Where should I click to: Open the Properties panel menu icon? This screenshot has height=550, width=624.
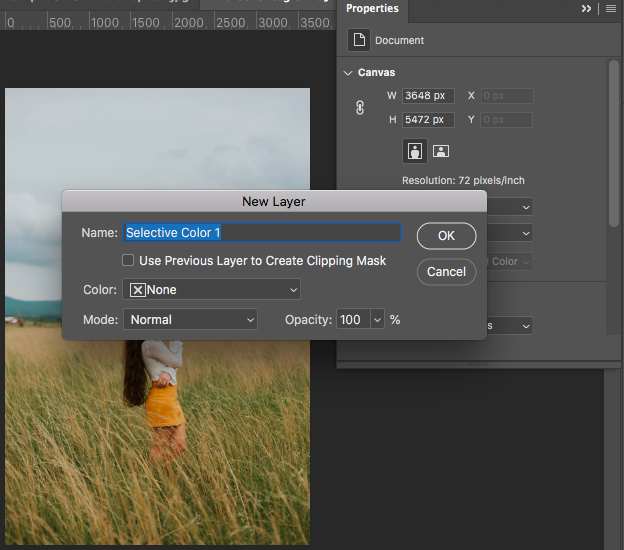pyautogui.click(x=611, y=8)
